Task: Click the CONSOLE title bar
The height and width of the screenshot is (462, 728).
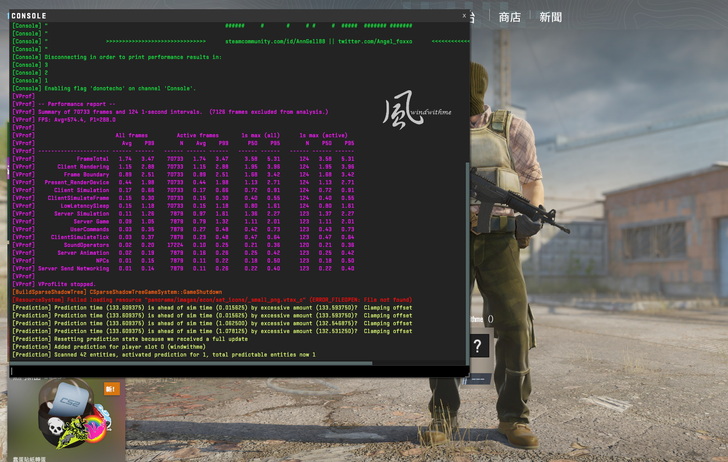Action: click(x=235, y=16)
